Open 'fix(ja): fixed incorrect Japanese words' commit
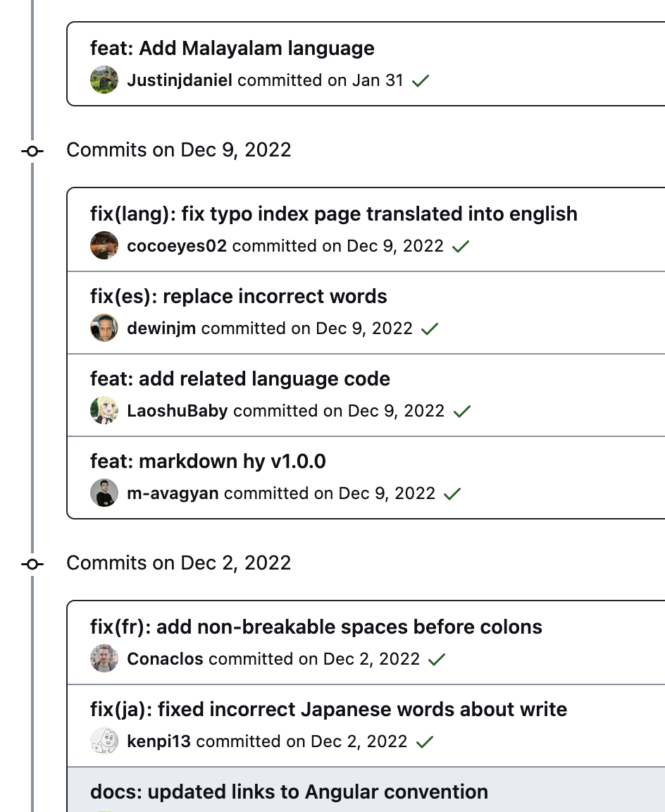Image resolution: width=665 pixels, height=812 pixels. [x=329, y=710]
